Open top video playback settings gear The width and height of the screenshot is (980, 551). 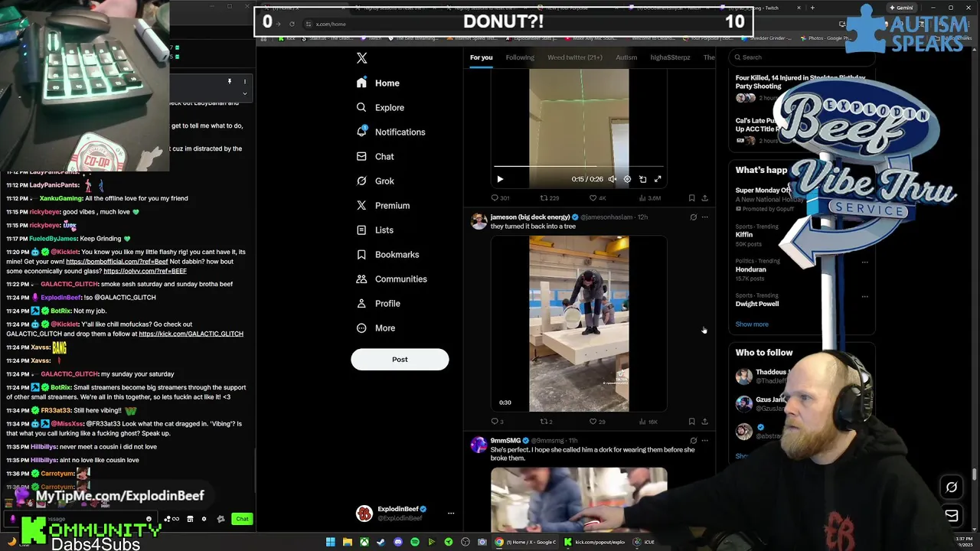pos(627,179)
